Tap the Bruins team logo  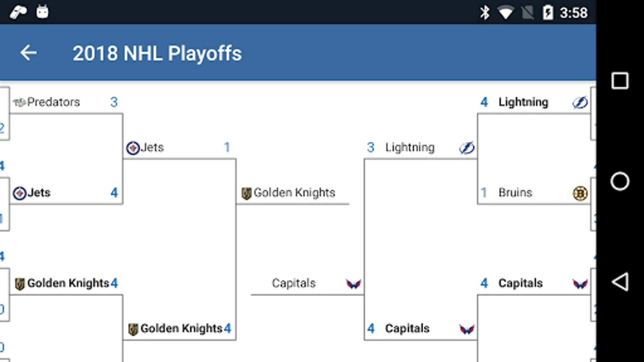pyautogui.click(x=580, y=193)
